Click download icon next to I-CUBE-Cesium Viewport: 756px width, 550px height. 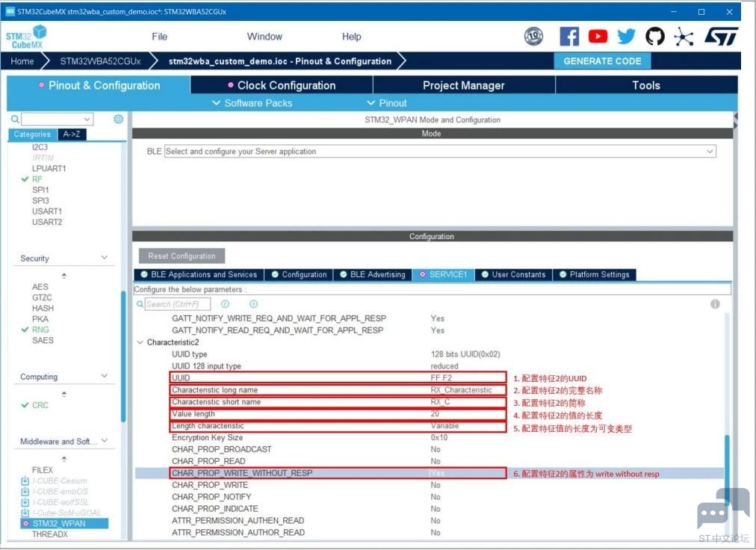tap(25, 481)
